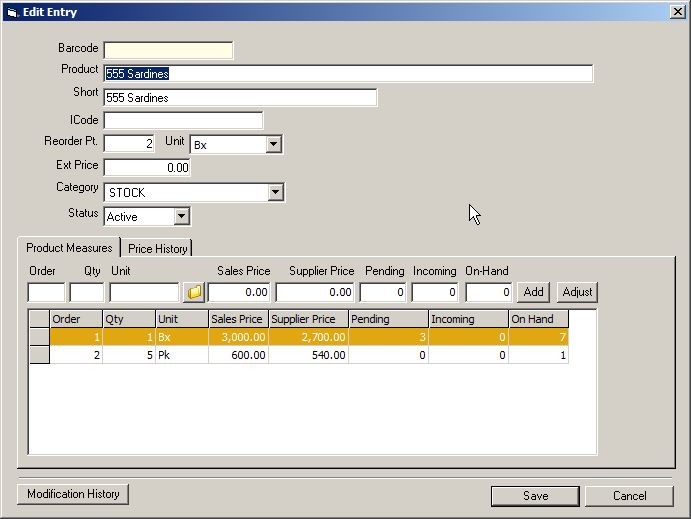Select the row selector for Bx row
Screen dimensions: 691x519
(x=39, y=338)
